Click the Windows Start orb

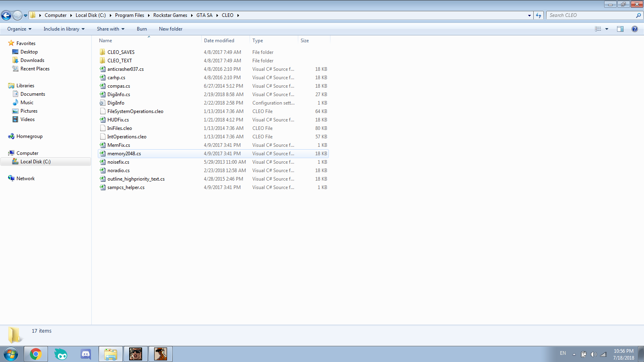11,354
